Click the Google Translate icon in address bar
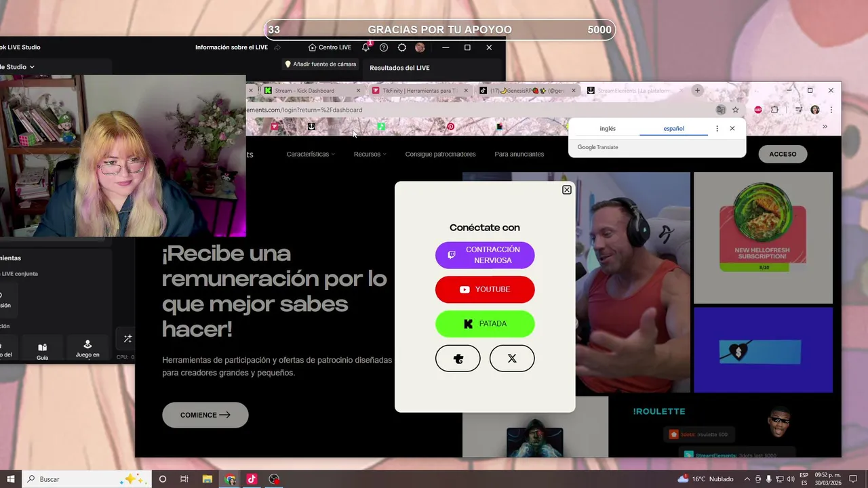 tap(721, 110)
